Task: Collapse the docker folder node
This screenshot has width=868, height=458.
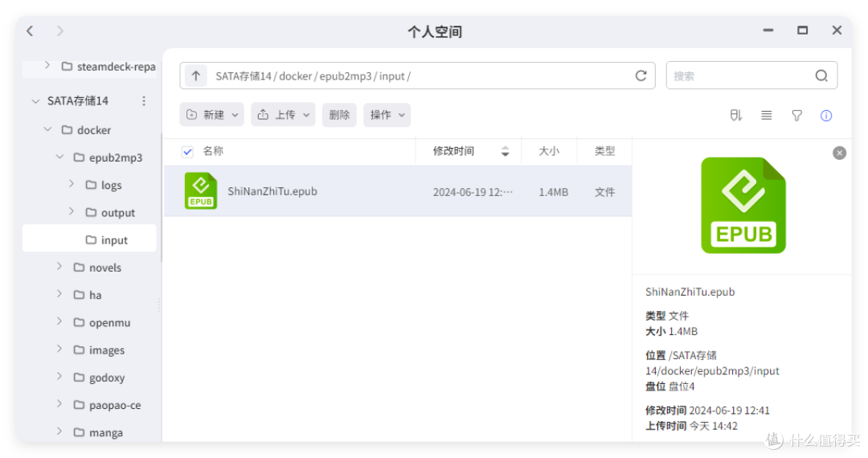Action: pos(47,129)
